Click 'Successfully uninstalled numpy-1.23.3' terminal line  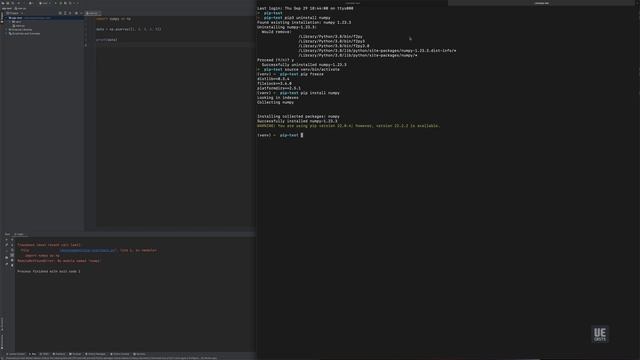304,65
